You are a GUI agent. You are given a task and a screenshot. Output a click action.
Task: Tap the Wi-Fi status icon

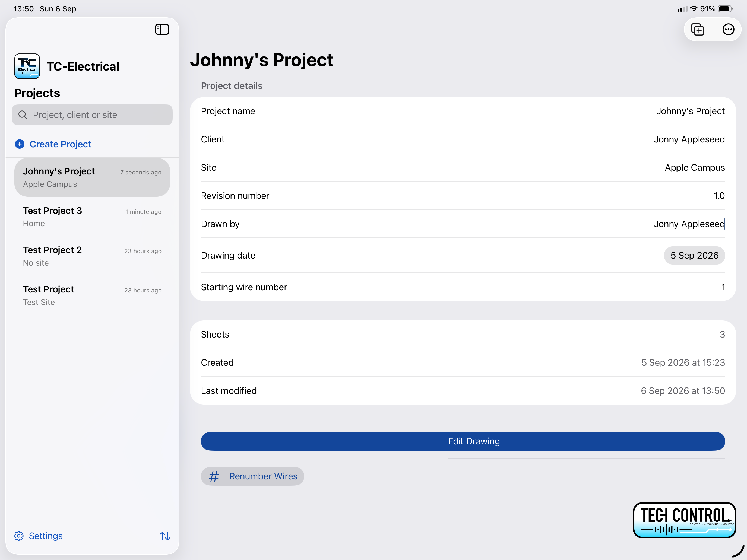tap(694, 9)
